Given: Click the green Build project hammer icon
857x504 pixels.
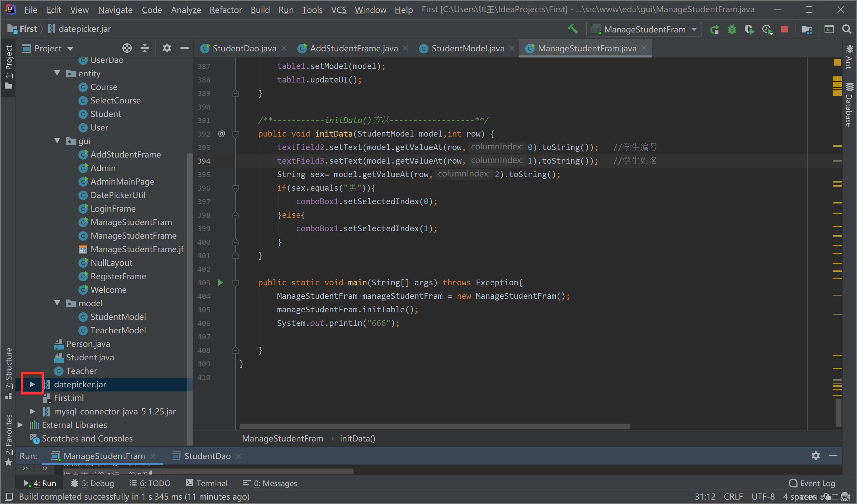Looking at the screenshot, I should [x=573, y=29].
